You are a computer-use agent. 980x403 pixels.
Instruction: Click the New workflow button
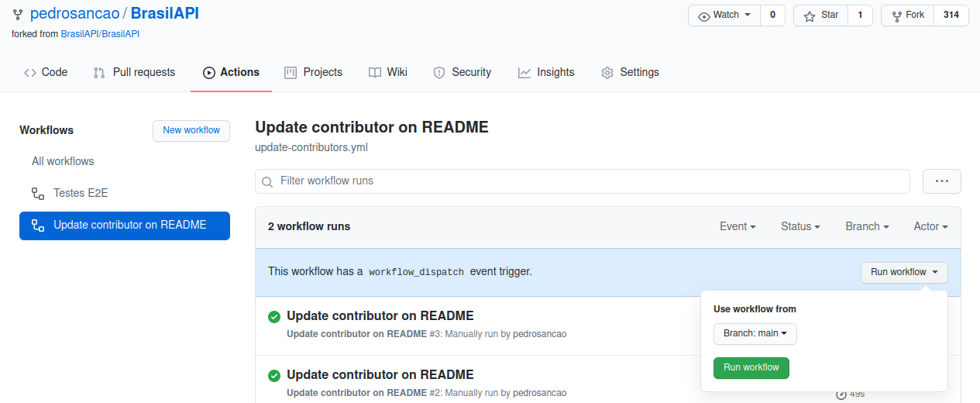(191, 130)
